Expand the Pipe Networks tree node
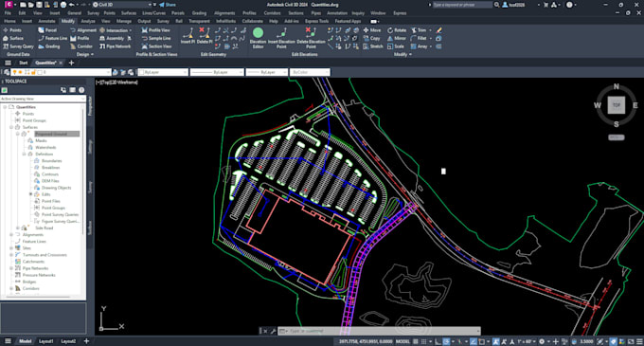644x346 pixels. tap(11, 268)
